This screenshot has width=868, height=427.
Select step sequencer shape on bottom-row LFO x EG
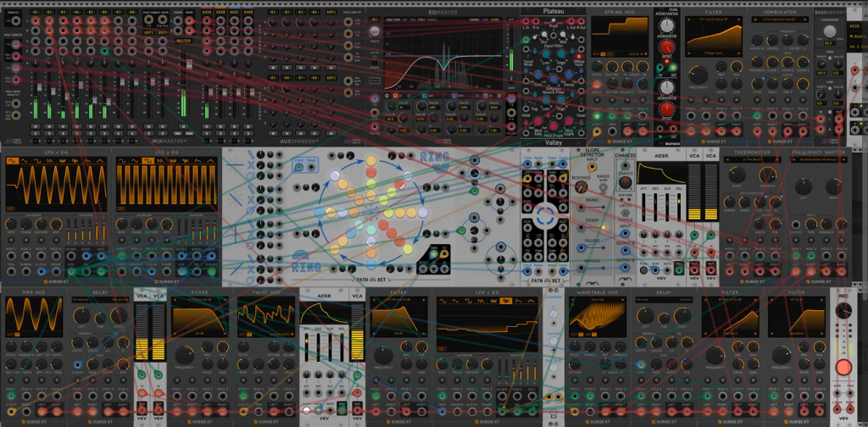531,300
